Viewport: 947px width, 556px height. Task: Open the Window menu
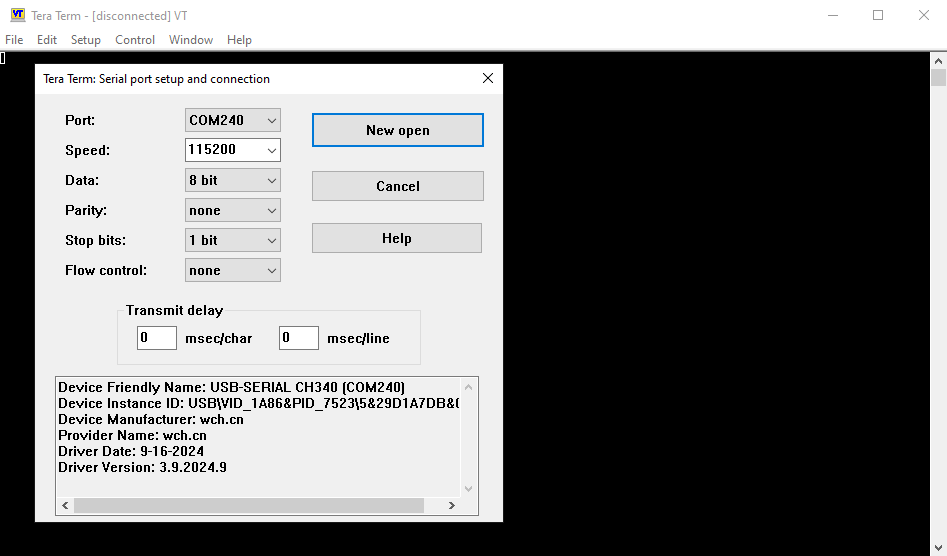pos(190,40)
